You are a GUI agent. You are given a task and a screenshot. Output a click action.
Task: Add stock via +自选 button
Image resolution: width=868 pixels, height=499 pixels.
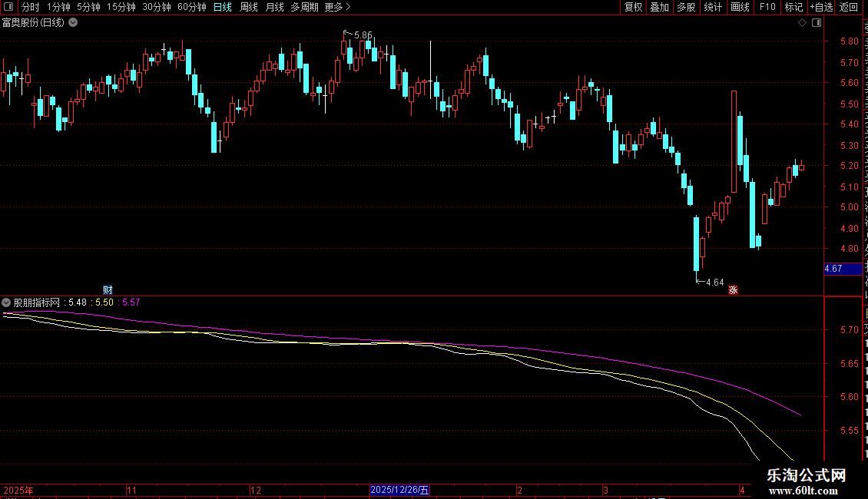pyautogui.click(x=821, y=7)
